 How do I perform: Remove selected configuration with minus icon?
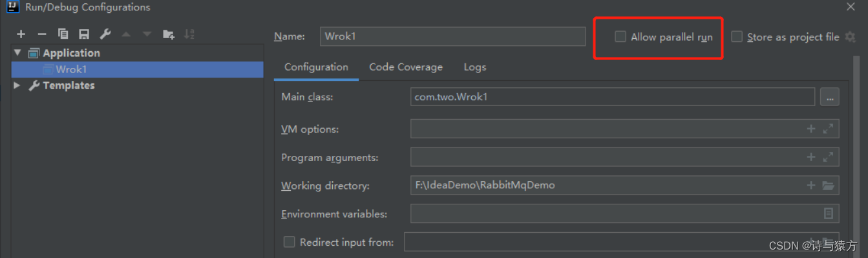click(x=42, y=34)
